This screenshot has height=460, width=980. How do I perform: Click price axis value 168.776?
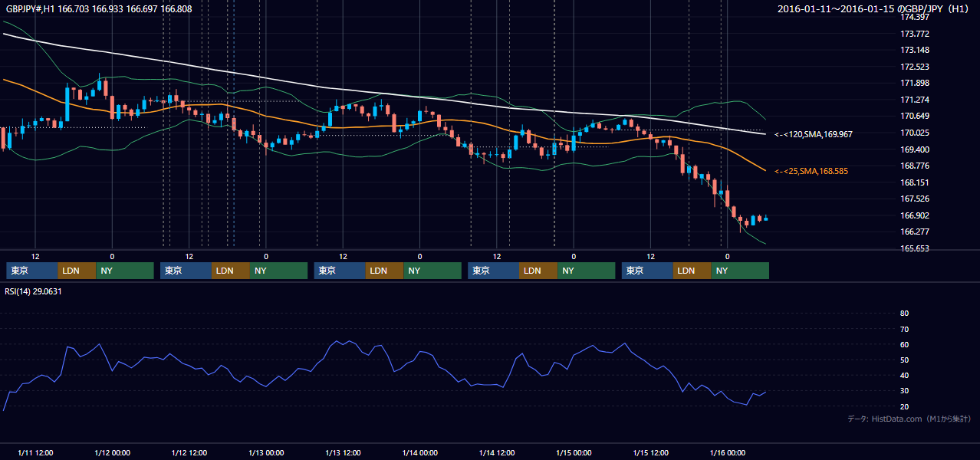pos(914,166)
